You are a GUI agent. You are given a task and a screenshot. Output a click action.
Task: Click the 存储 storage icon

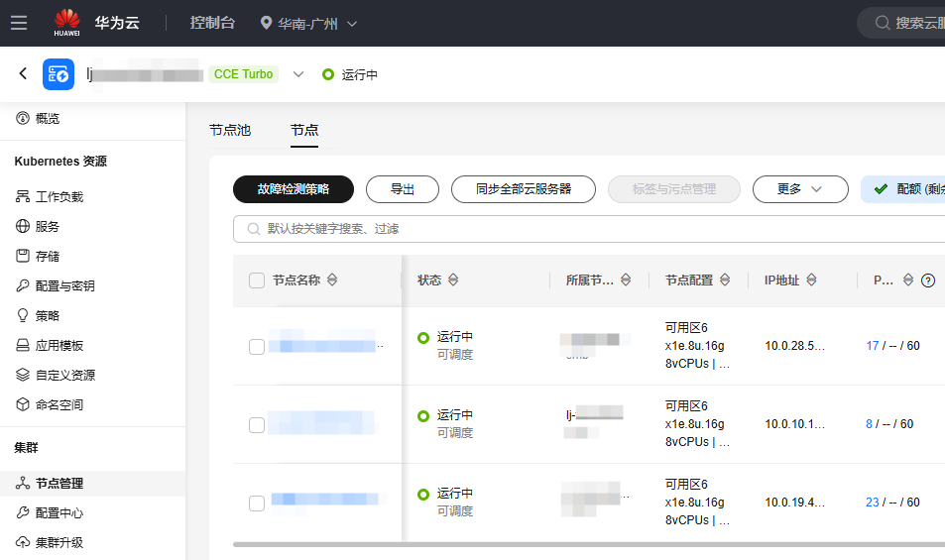pos(22,256)
